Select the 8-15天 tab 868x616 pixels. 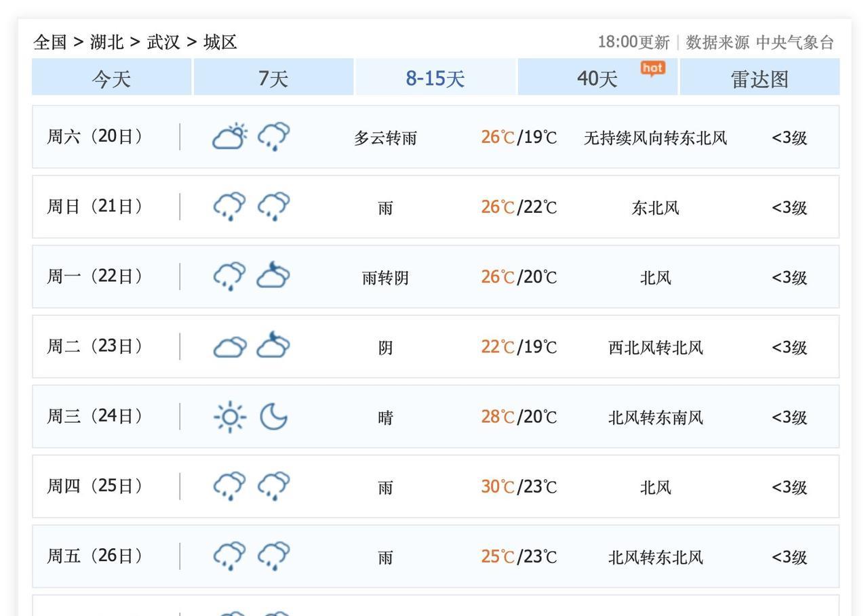(x=435, y=78)
